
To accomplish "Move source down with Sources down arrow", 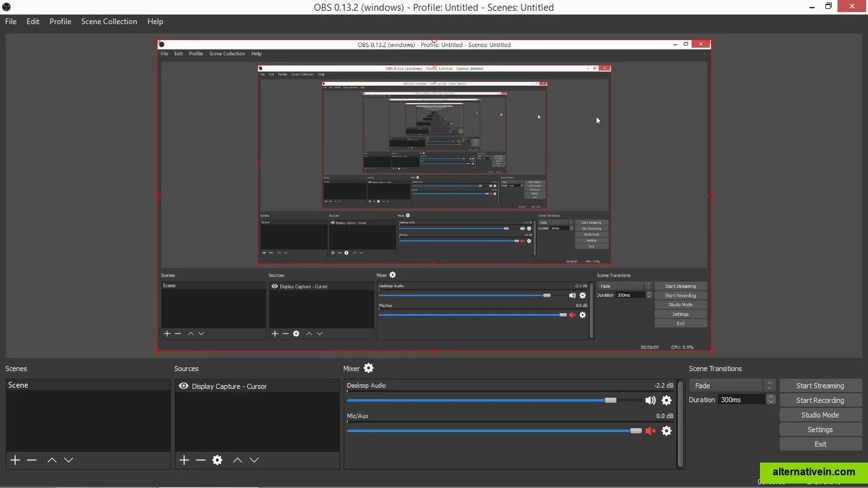I will 254,460.
